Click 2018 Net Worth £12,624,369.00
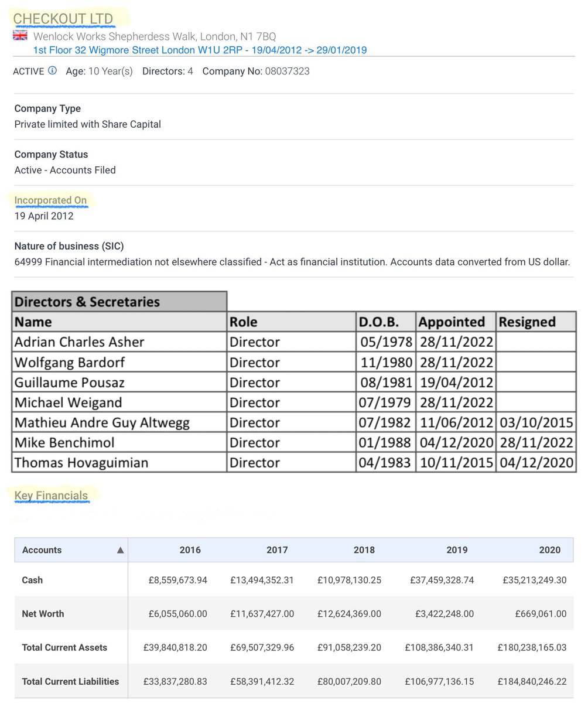This screenshot has width=588, height=703. click(x=350, y=615)
